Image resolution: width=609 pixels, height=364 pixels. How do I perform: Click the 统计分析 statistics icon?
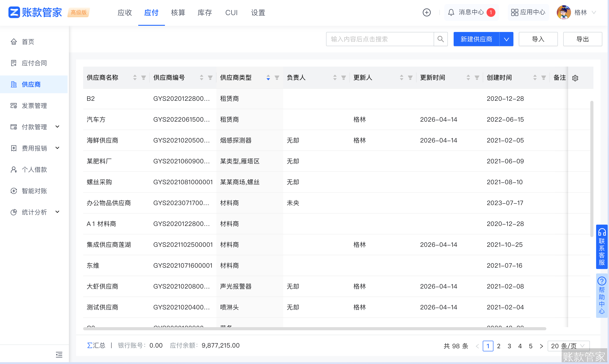[x=14, y=212]
